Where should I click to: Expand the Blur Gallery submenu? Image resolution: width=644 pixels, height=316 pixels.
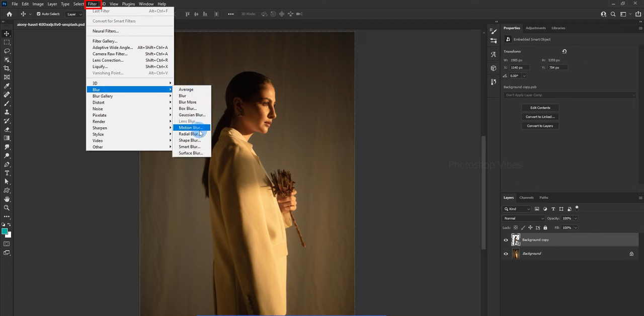(x=129, y=96)
